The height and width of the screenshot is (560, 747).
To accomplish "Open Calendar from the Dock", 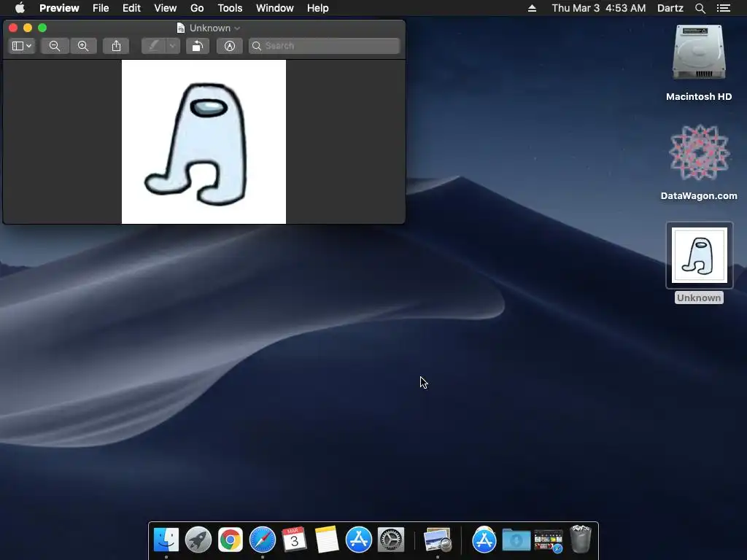I will pos(294,540).
